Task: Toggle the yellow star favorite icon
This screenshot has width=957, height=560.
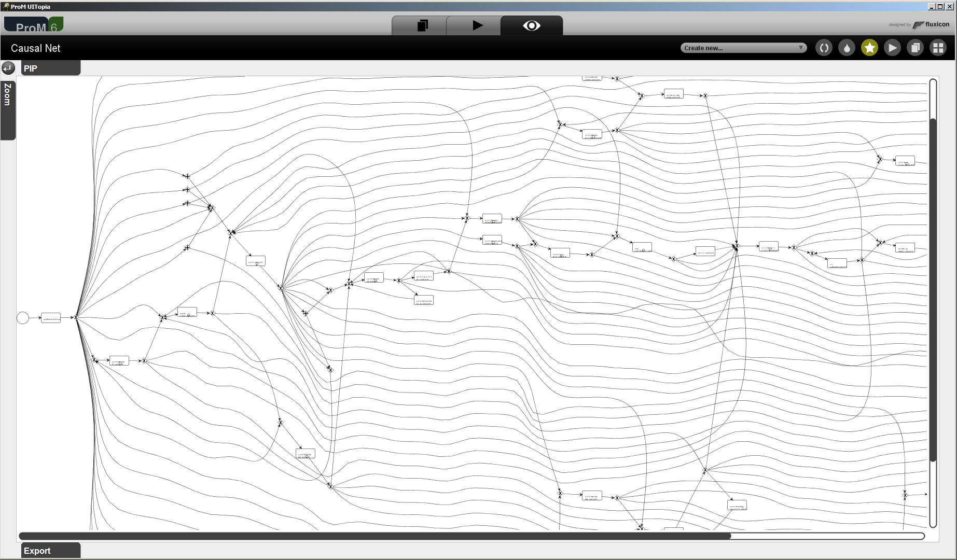Action: point(869,48)
